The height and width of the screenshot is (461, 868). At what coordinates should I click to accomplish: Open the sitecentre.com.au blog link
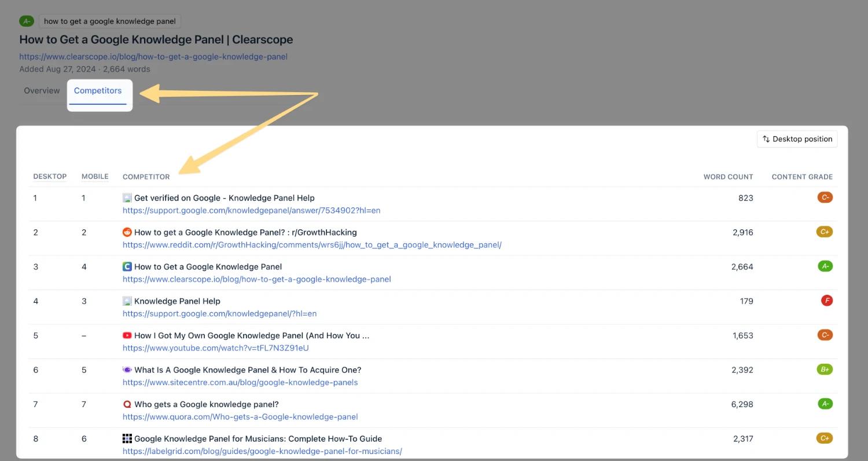coord(240,382)
